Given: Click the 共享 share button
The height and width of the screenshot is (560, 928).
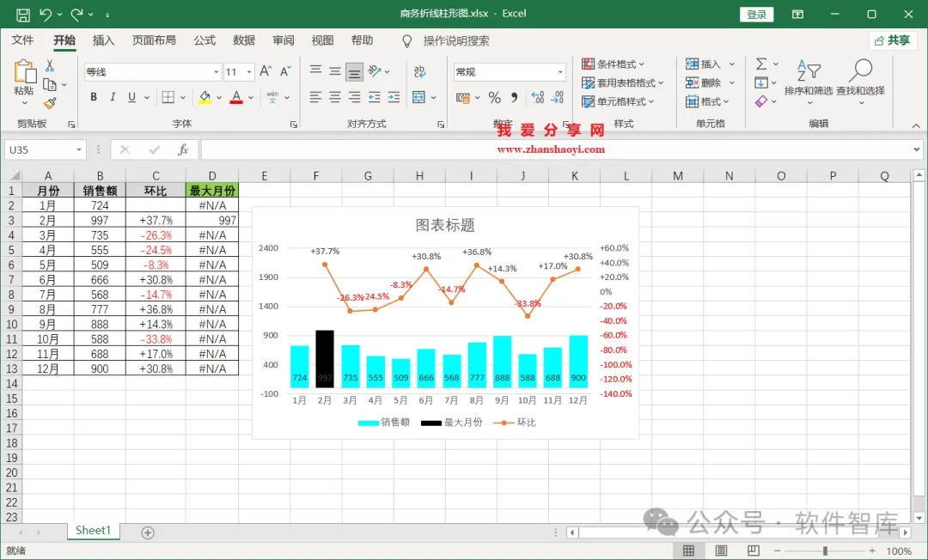Looking at the screenshot, I should pyautogui.click(x=893, y=40).
